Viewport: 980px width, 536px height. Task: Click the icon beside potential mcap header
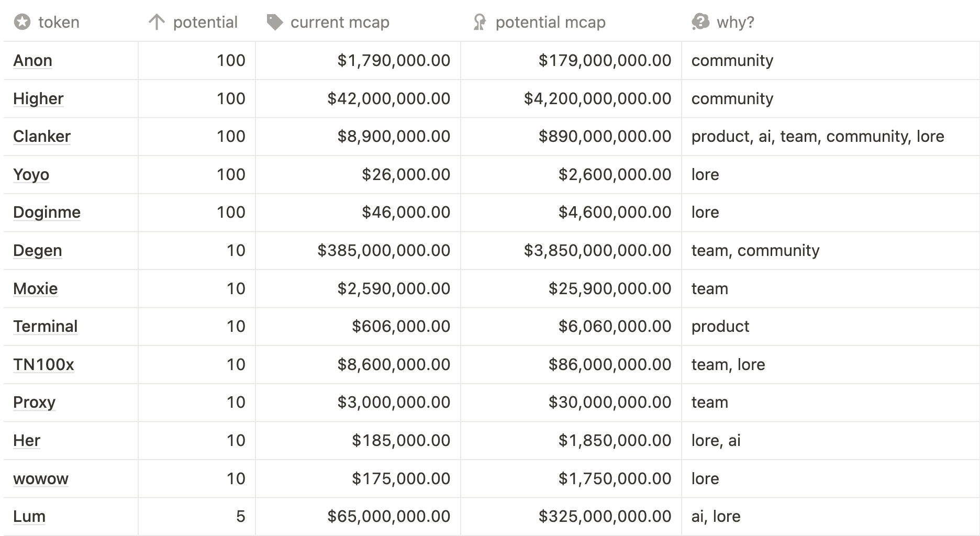480,22
